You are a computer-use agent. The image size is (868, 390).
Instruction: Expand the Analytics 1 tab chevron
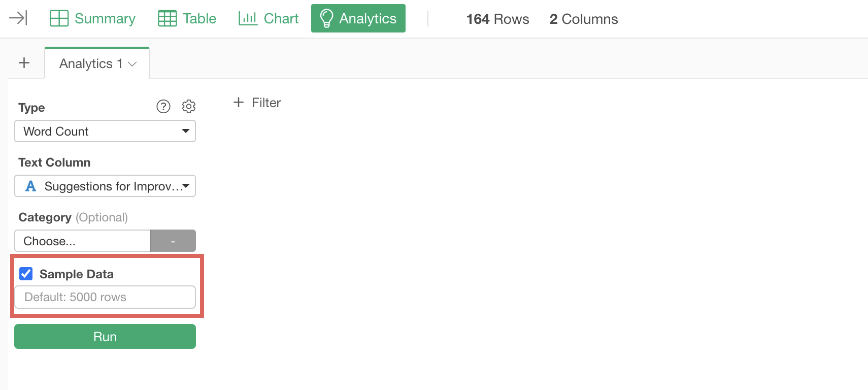132,64
